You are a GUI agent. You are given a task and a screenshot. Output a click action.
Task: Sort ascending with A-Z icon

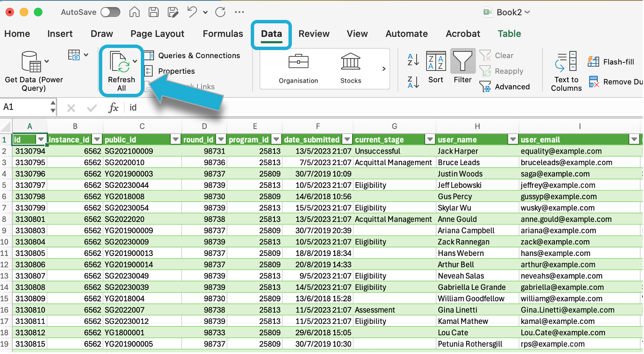(x=413, y=60)
